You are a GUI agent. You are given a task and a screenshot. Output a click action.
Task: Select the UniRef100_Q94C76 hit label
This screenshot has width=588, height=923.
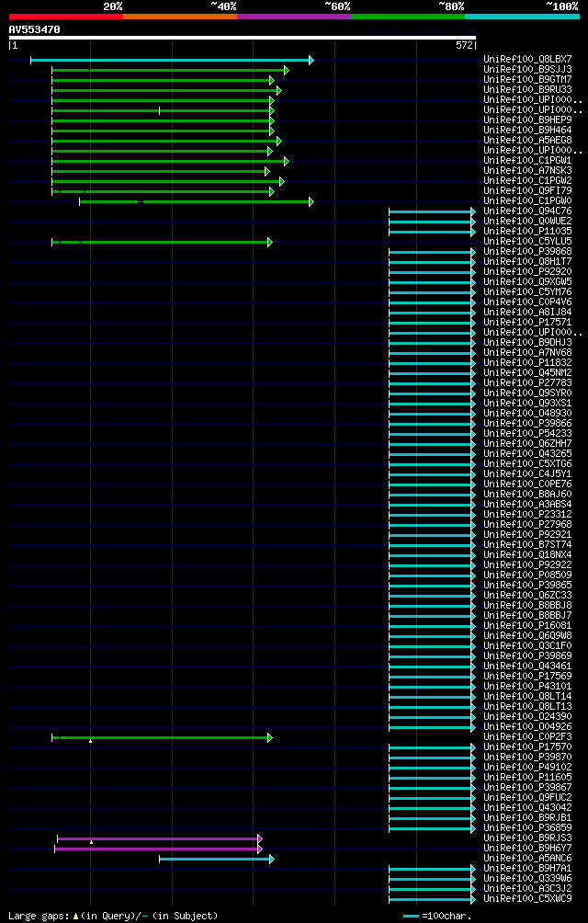tap(527, 211)
